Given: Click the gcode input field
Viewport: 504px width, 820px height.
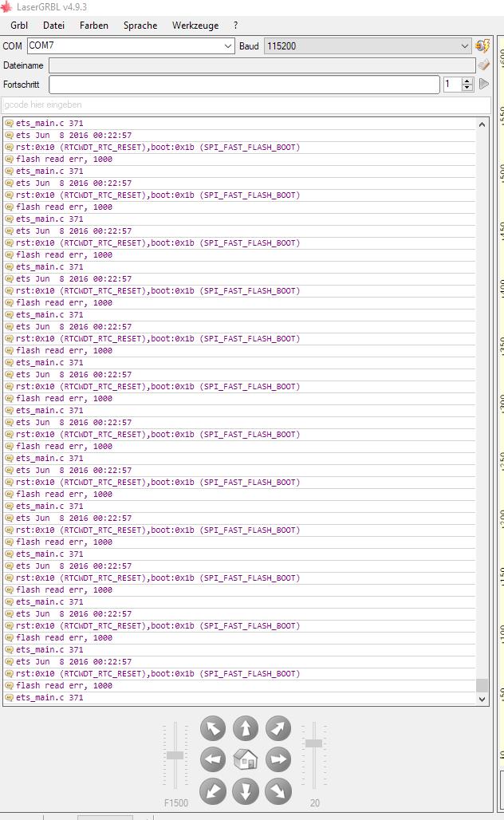Looking at the screenshot, I should tap(246, 104).
